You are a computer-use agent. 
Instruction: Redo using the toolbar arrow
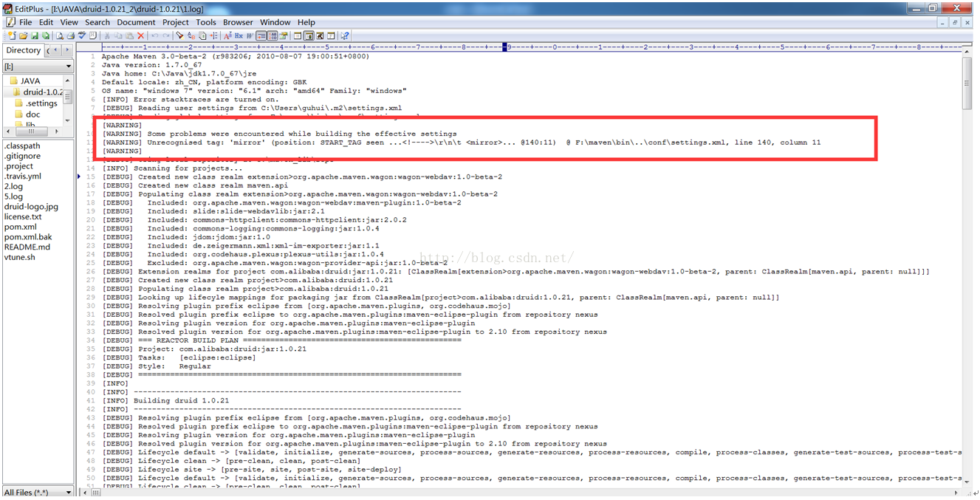tap(166, 35)
